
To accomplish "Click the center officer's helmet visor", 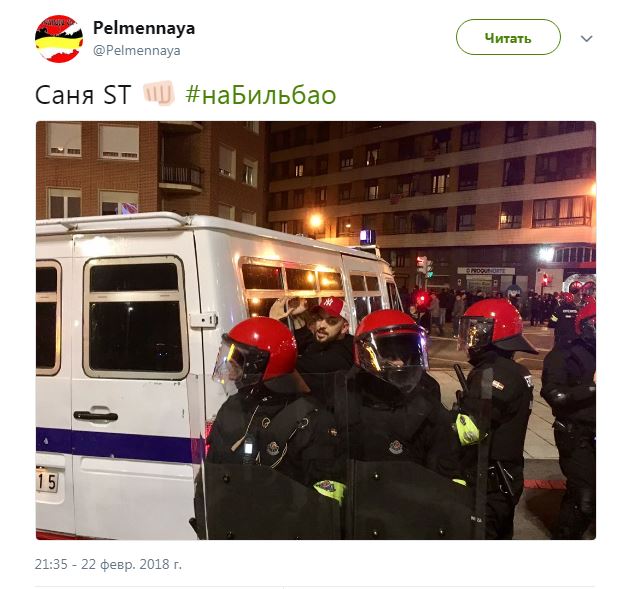I will pyautogui.click(x=392, y=347).
